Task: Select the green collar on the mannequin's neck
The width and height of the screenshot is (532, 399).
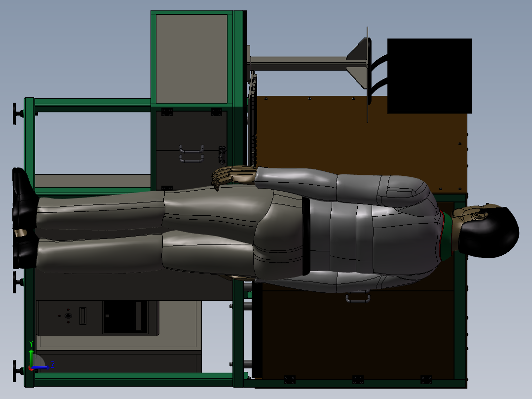Action: pos(447,236)
